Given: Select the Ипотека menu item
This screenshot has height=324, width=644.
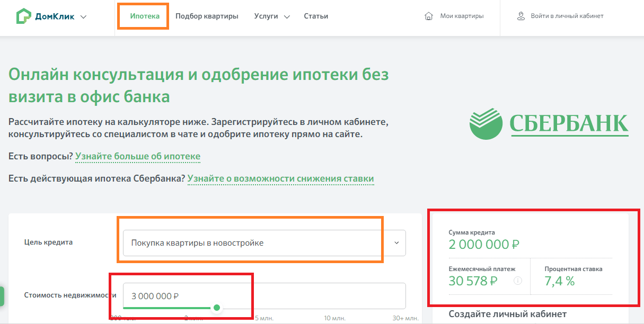Looking at the screenshot, I should pyautogui.click(x=145, y=16).
